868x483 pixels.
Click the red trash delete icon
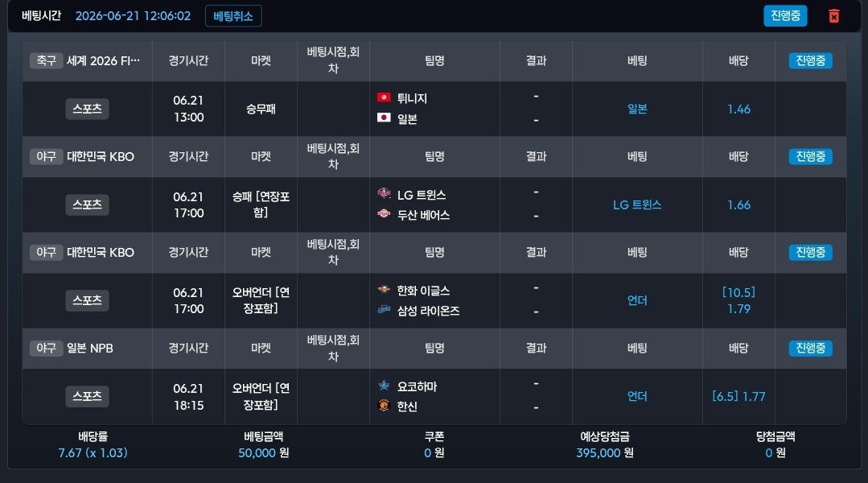click(833, 16)
